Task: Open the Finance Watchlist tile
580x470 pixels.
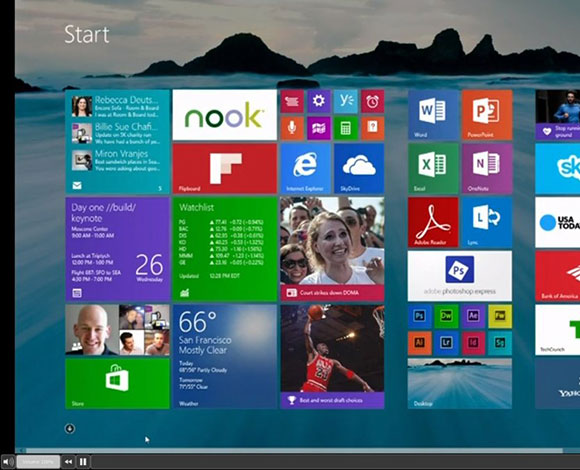Action: click(x=225, y=249)
